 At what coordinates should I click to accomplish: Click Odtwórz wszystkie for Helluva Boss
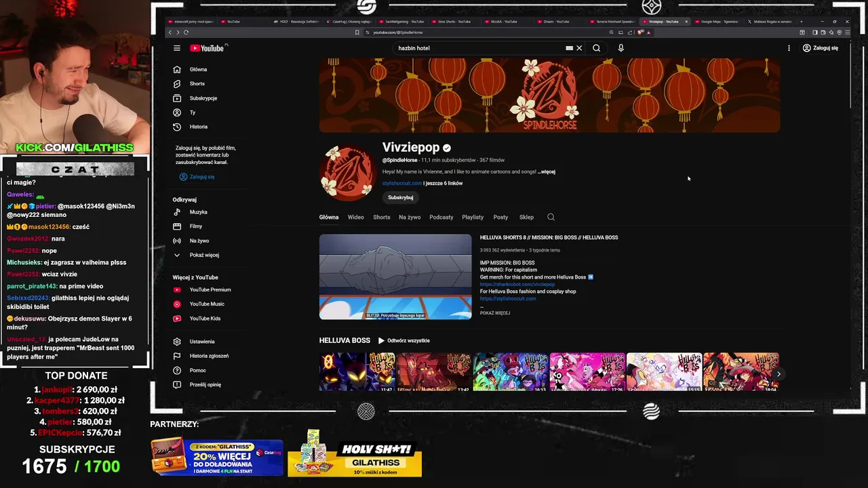[404, 341]
